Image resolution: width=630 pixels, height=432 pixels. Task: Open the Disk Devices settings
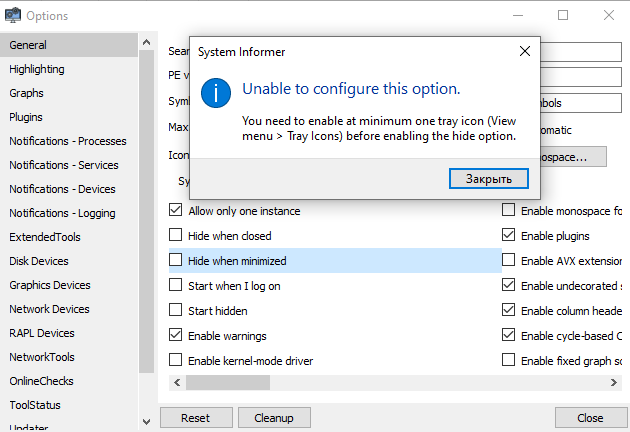tap(69, 261)
